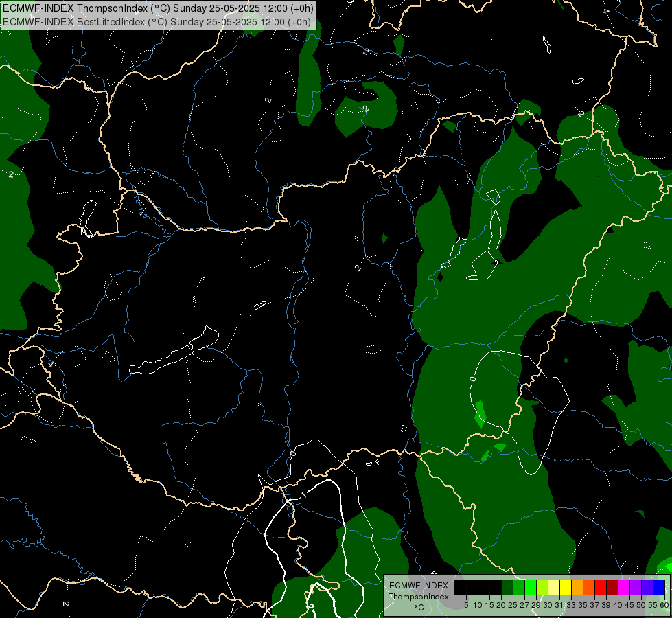Click the purple 45–50 legend swatch

(x=636, y=587)
